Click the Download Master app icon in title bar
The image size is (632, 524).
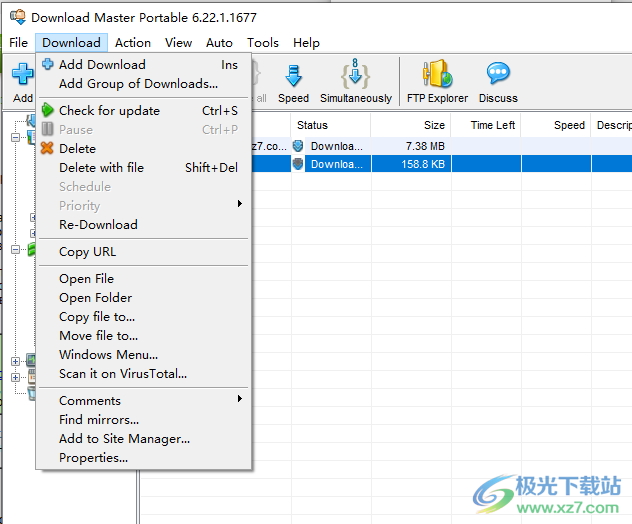tap(18, 17)
